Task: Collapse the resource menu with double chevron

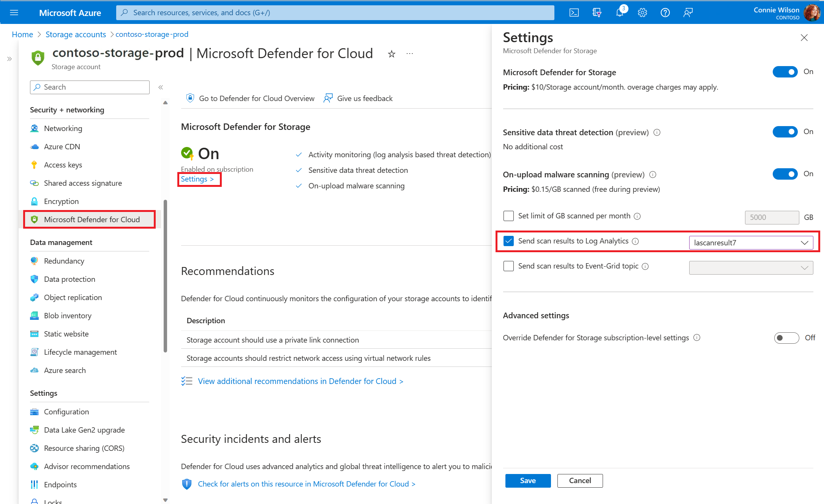Action: [x=161, y=87]
